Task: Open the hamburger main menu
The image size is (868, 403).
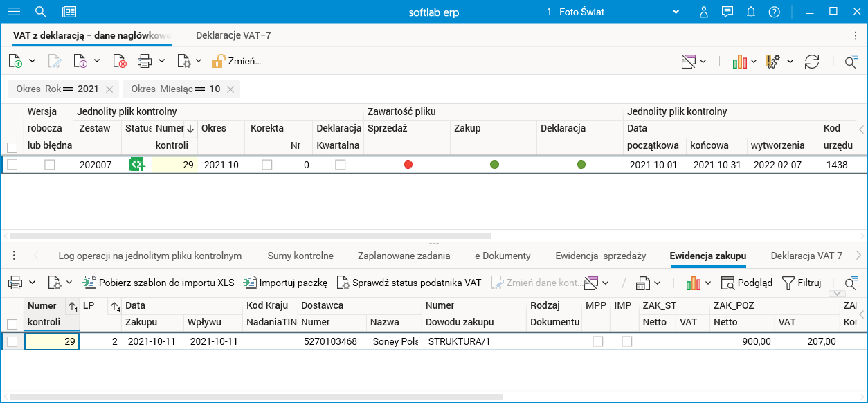Action: (x=13, y=12)
